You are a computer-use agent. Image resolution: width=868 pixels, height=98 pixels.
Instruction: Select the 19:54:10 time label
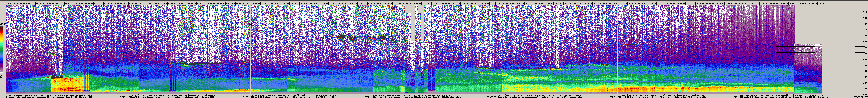click(784, 3)
